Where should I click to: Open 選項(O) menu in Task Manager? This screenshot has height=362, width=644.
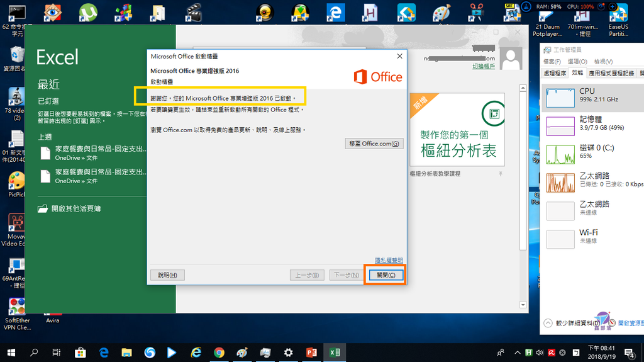(x=577, y=62)
